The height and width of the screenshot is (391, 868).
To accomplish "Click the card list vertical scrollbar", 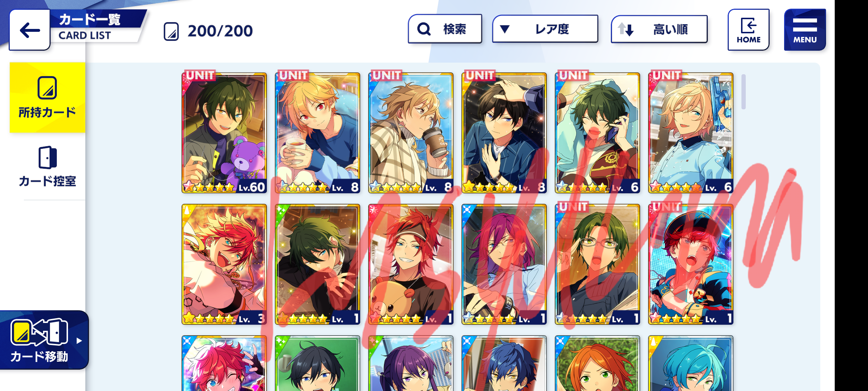I will pyautogui.click(x=744, y=92).
